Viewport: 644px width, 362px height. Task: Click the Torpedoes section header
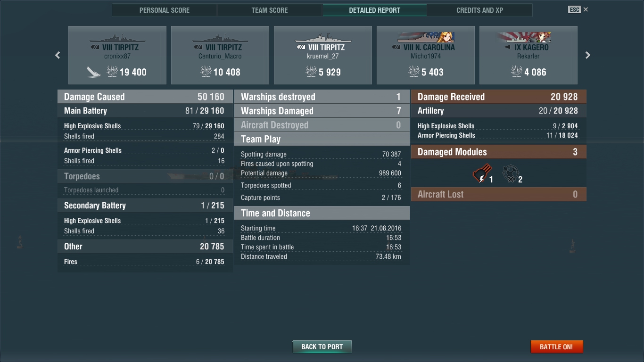point(145,176)
